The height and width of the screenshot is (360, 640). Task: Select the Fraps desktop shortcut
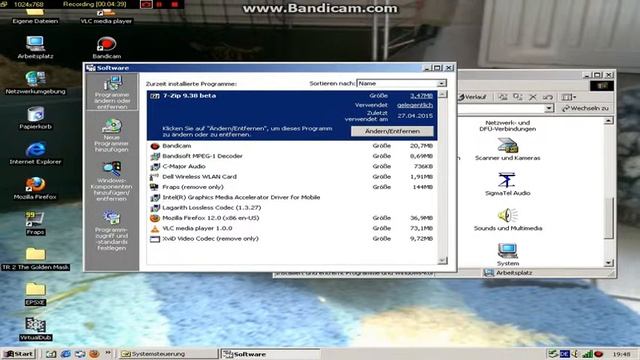(x=36, y=224)
